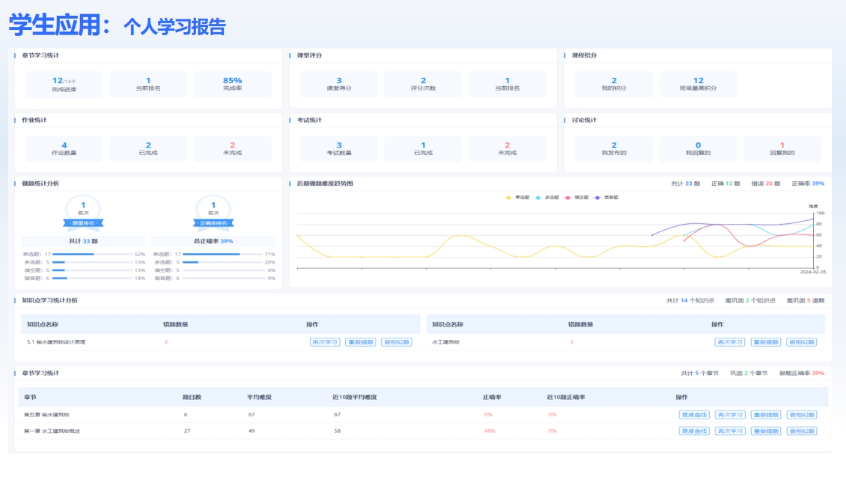This screenshot has width=846, height=480.
Task: Click 再次学习 for 水工建筑物 knowledge point
Action: point(729,342)
